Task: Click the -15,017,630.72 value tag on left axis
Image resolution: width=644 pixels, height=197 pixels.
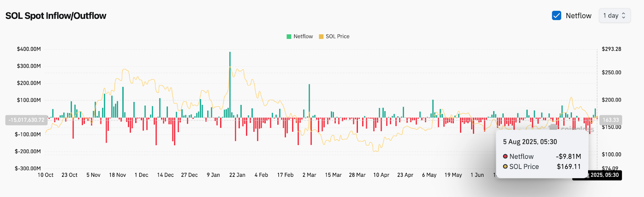Action: coord(27,120)
